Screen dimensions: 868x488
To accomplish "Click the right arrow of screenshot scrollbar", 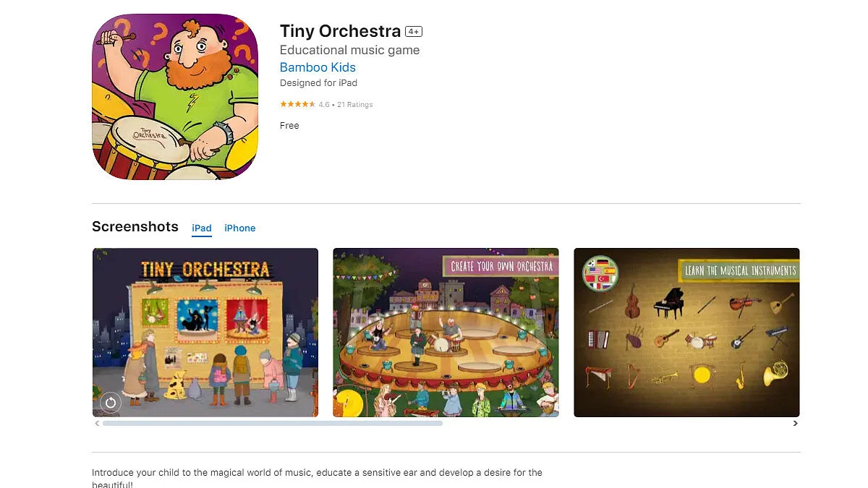I will (x=796, y=424).
